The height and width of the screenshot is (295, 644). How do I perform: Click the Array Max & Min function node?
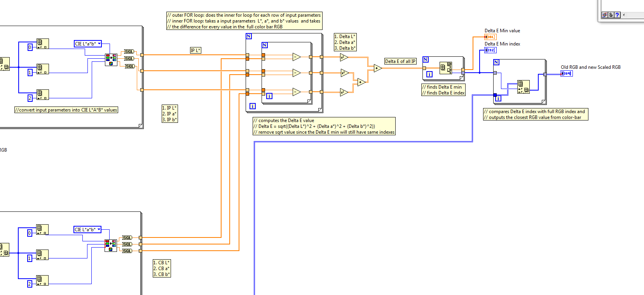[446, 68]
